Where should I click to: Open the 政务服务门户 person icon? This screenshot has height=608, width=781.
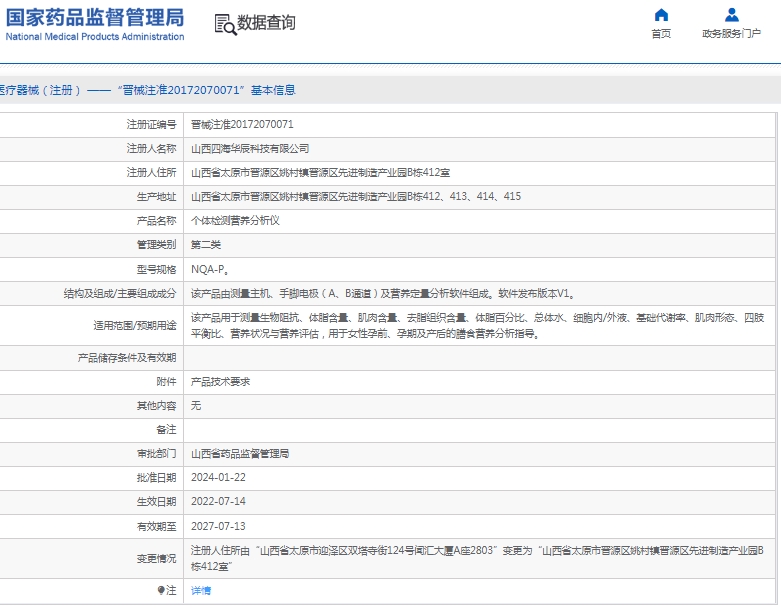[x=732, y=15]
